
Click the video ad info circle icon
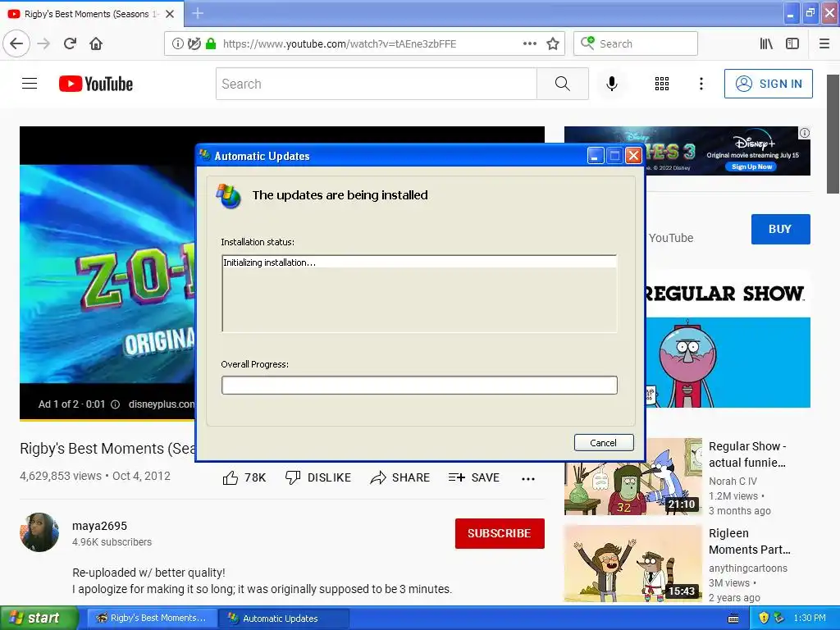click(x=115, y=404)
